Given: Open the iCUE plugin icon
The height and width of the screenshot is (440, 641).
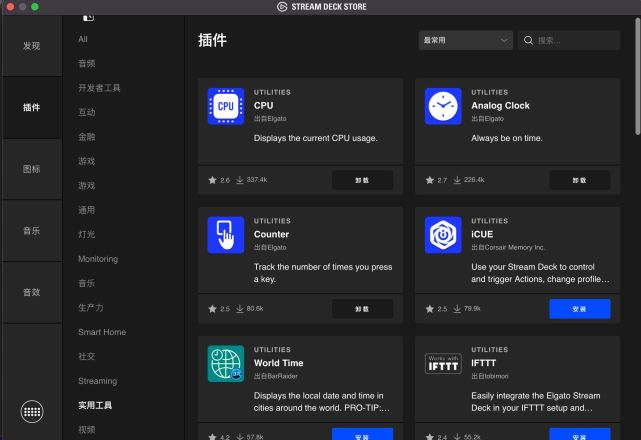Looking at the screenshot, I should [443, 235].
